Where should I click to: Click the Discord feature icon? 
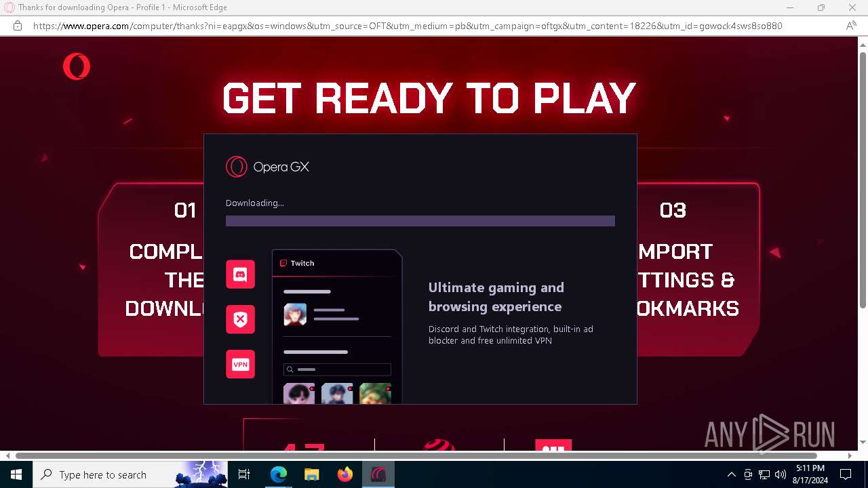coord(240,274)
